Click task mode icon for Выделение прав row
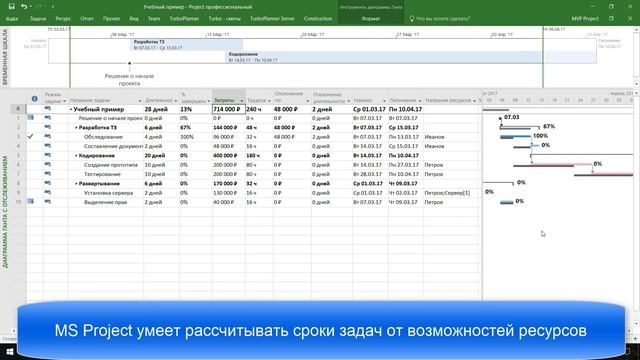Viewport: 640px width, 360px height. point(48,202)
